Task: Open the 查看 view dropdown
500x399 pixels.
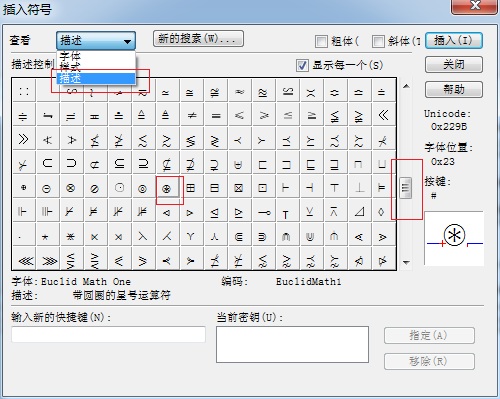Action: [96, 41]
